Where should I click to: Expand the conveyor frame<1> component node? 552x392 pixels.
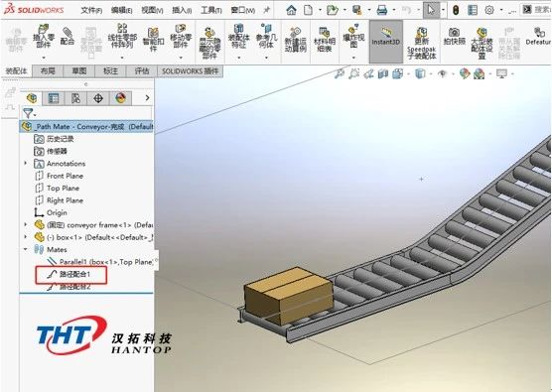coord(26,224)
